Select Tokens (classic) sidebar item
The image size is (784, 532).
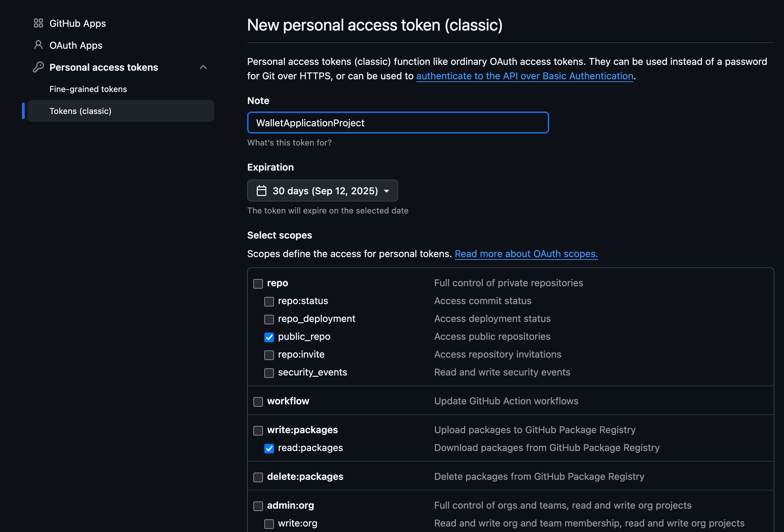80,111
